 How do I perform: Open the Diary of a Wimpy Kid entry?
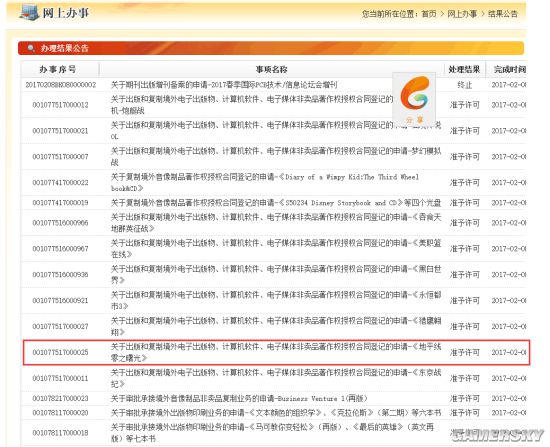[x=265, y=182]
